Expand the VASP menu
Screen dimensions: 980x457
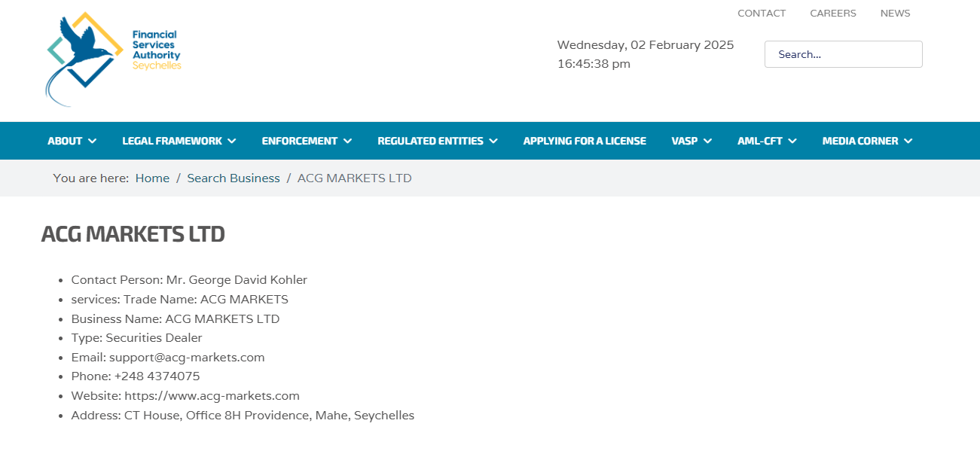pyautogui.click(x=691, y=141)
